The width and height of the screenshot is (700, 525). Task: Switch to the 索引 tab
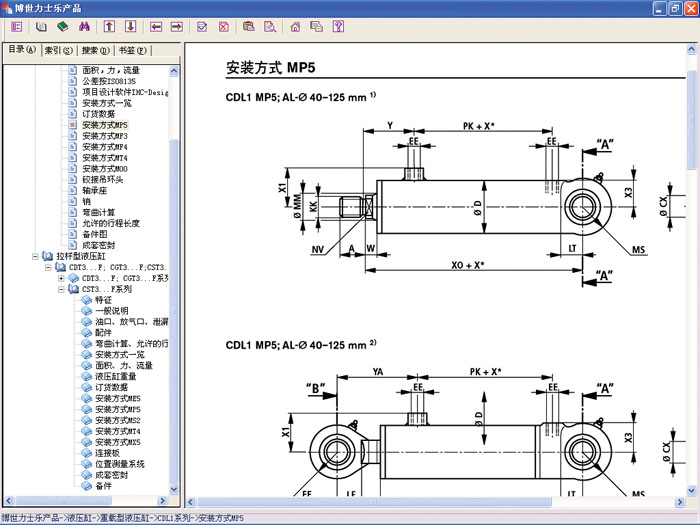click(59, 49)
